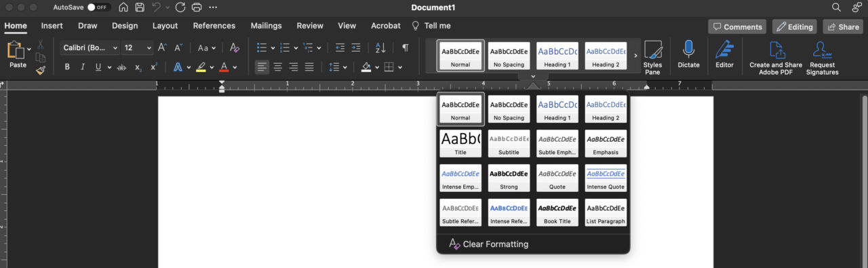Click Create and Share Adobe PDF
This screenshot has width=868, height=268.
(x=776, y=58)
